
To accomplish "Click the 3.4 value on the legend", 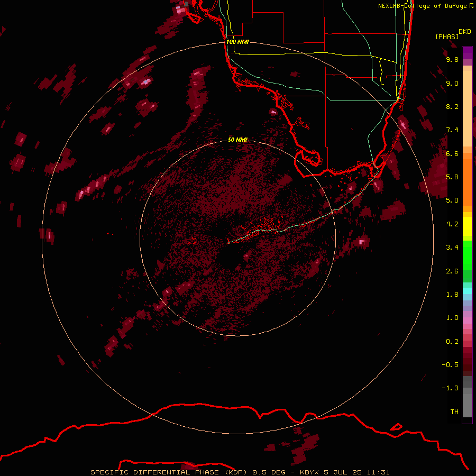I will 452,248.
